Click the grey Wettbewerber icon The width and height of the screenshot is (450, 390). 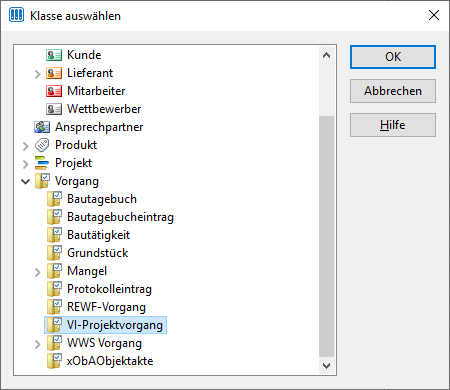coord(54,109)
